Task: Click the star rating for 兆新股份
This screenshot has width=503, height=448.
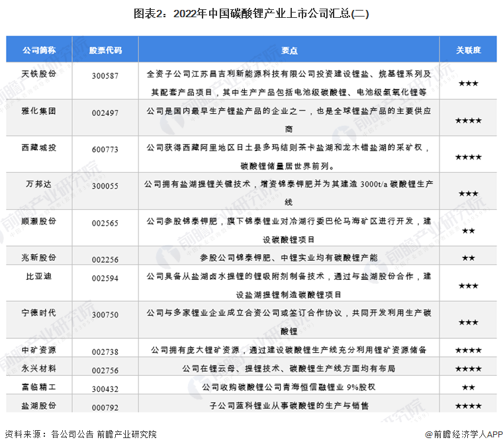Action: pos(469,258)
